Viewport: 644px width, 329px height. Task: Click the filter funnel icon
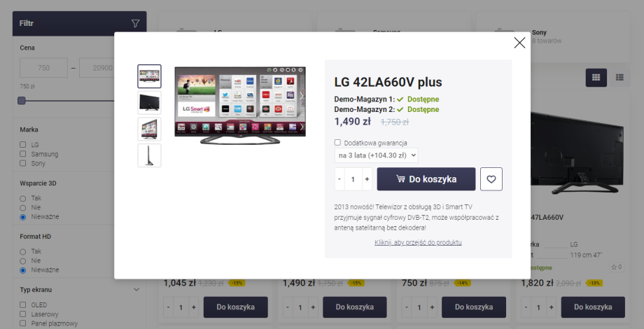pos(135,23)
